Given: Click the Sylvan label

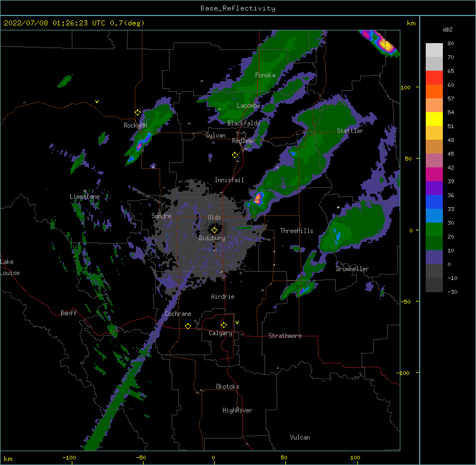Looking at the screenshot, I should 215,135.
